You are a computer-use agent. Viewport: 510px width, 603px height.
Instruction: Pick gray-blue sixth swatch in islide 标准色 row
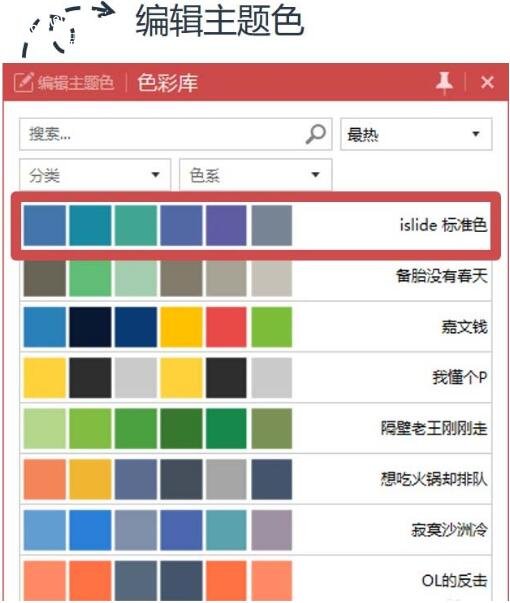pyautogui.click(x=272, y=225)
